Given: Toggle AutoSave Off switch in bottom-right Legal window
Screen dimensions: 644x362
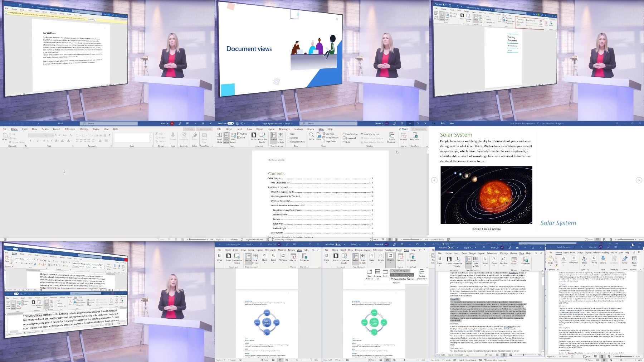Looking at the screenshot, I should pyautogui.click(x=451, y=247).
